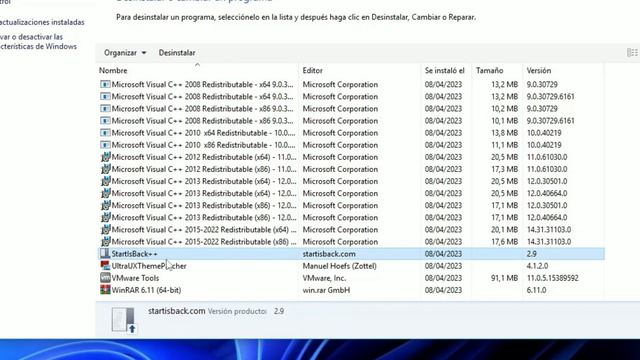The width and height of the screenshot is (640, 360).
Task: Click icon of Visual C++ 2010 x64 Redistributable
Action: [x=105, y=133]
